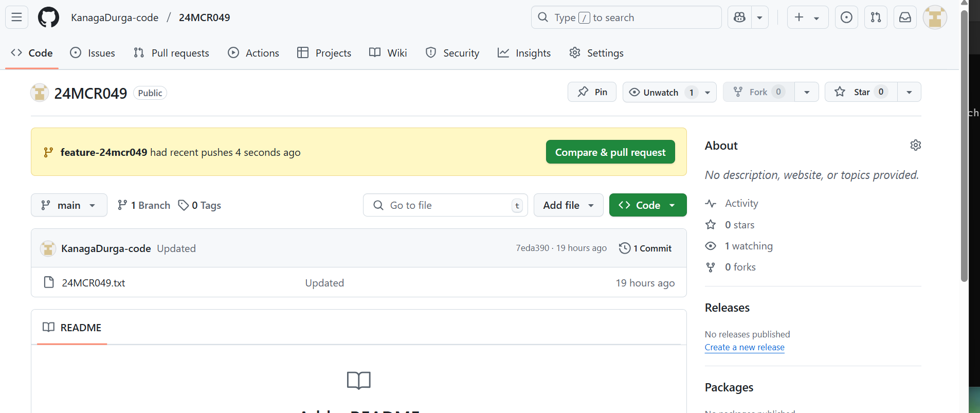The width and height of the screenshot is (980, 413).
Task: Switch to the Insights tab
Action: [524, 53]
